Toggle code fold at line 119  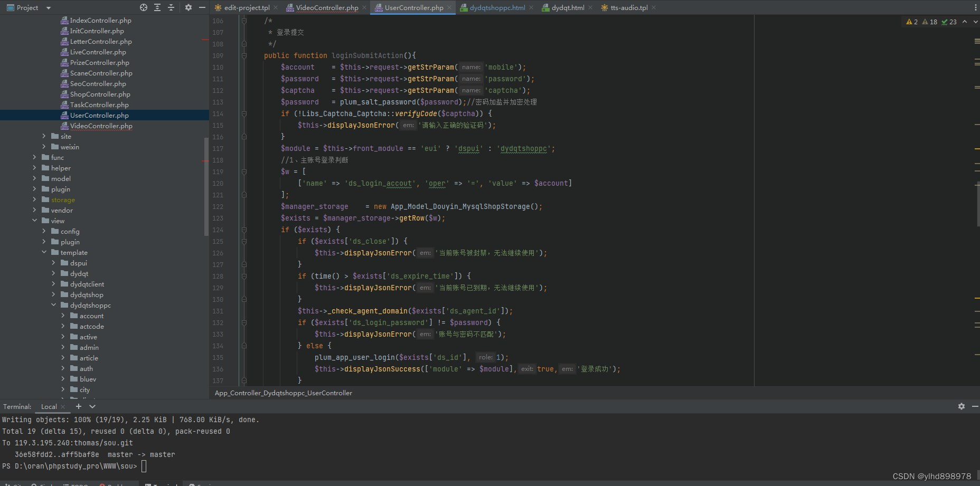(244, 171)
